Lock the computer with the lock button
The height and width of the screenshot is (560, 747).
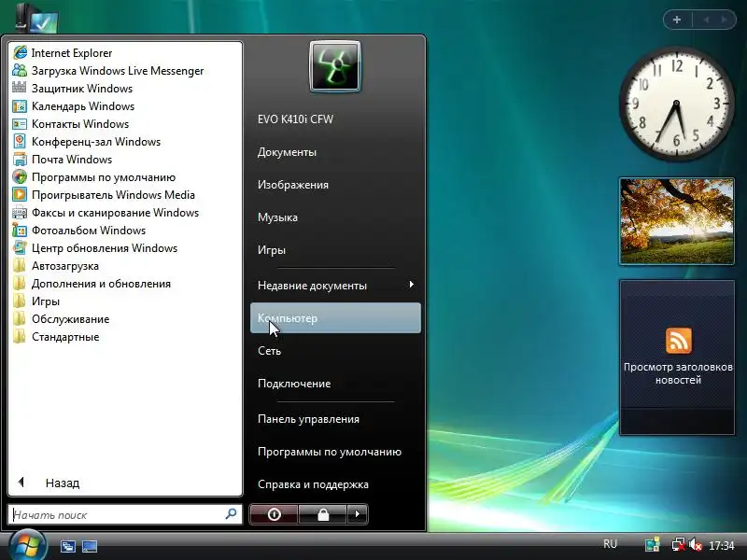pos(322,514)
